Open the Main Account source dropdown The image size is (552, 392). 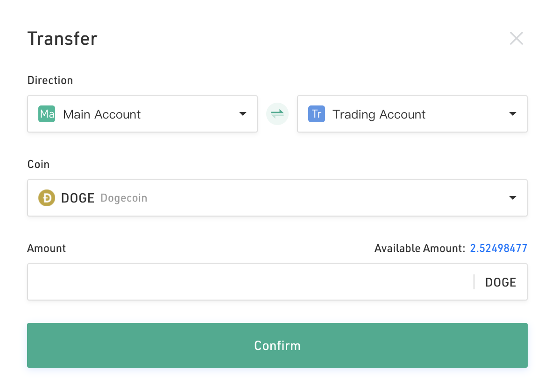click(x=142, y=114)
